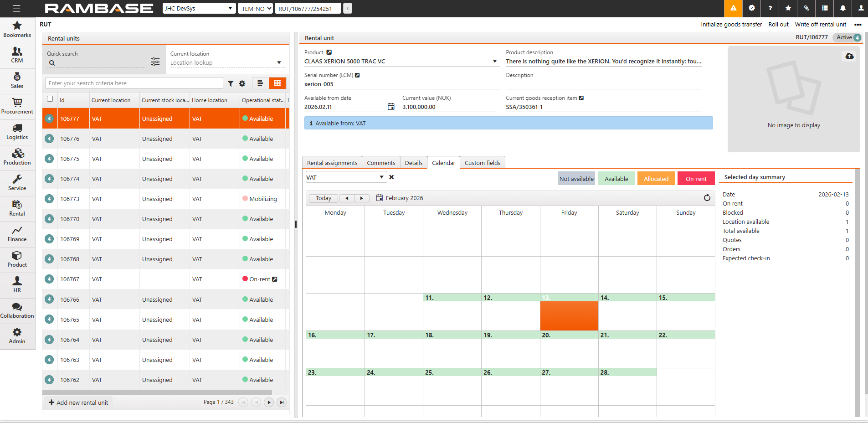Select calendar day 20 cell
Screen dimensions: 868x423
pos(569,349)
